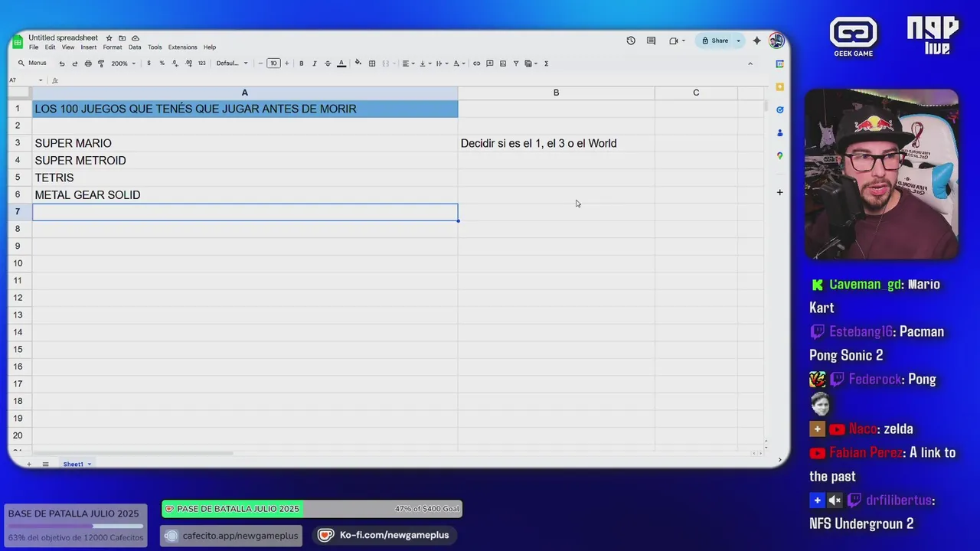The height and width of the screenshot is (551, 980).
Task: Add a new sheet with plus button
Action: coord(29,465)
